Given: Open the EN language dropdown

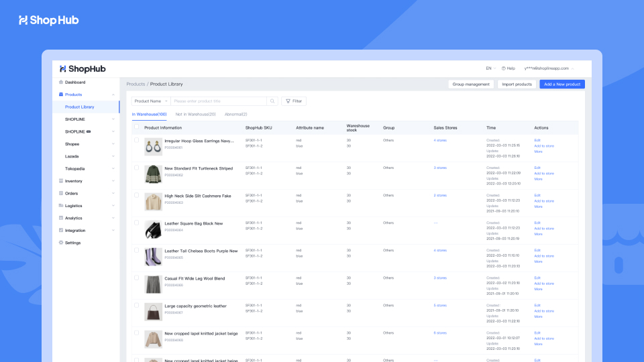Looking at the screenshot, I should coord(490,68).
